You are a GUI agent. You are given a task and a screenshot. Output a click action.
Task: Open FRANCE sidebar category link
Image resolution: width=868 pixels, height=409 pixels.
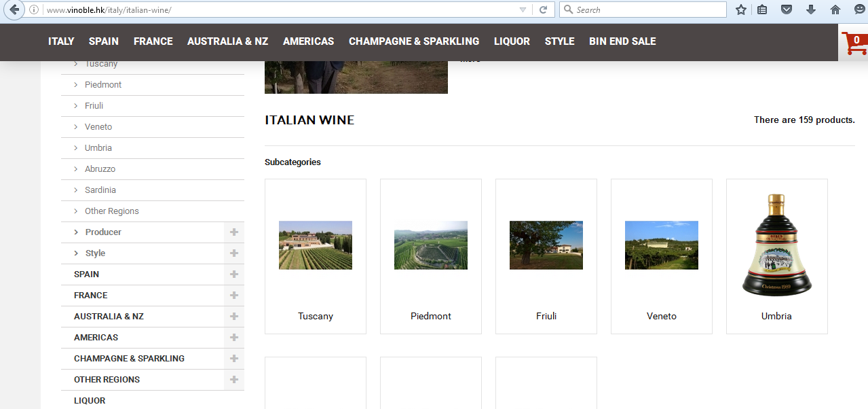(91, 296)
